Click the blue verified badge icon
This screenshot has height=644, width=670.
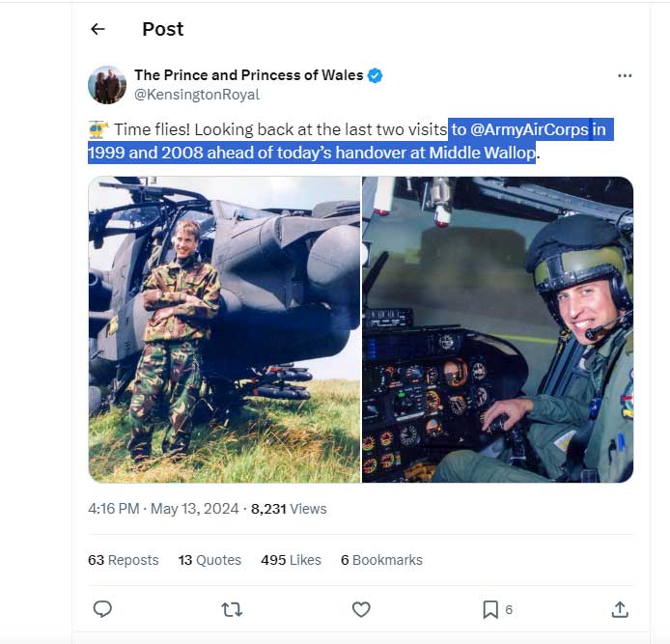(376, 75)
